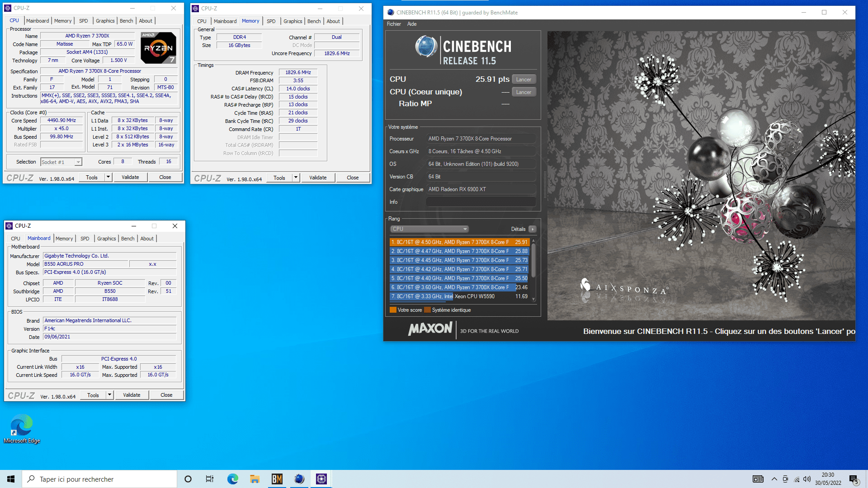Screen dimensions: 868x488
Task: Open the volume tray icon
Action: point(807,479)
